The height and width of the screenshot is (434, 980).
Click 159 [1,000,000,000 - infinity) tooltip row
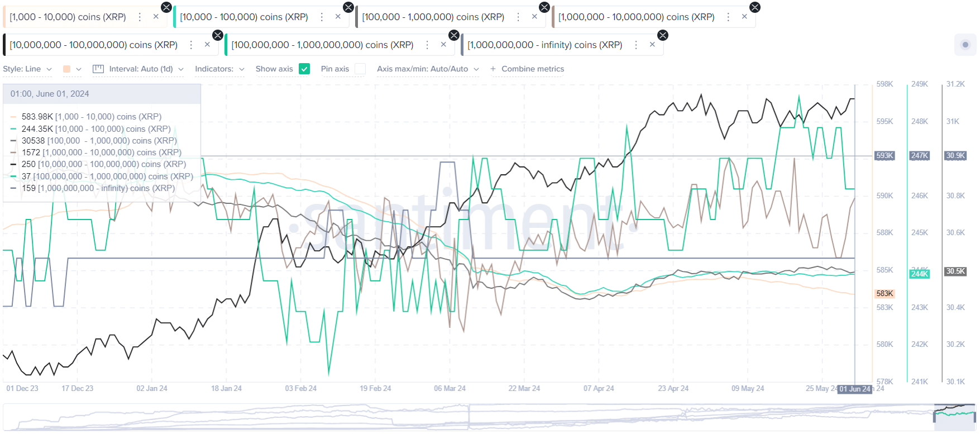point(93,188)
